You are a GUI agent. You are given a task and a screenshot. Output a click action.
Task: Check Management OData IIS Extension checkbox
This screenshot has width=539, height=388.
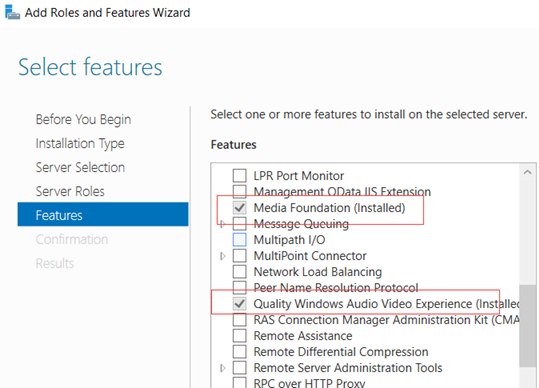click(x=240, y=191)
